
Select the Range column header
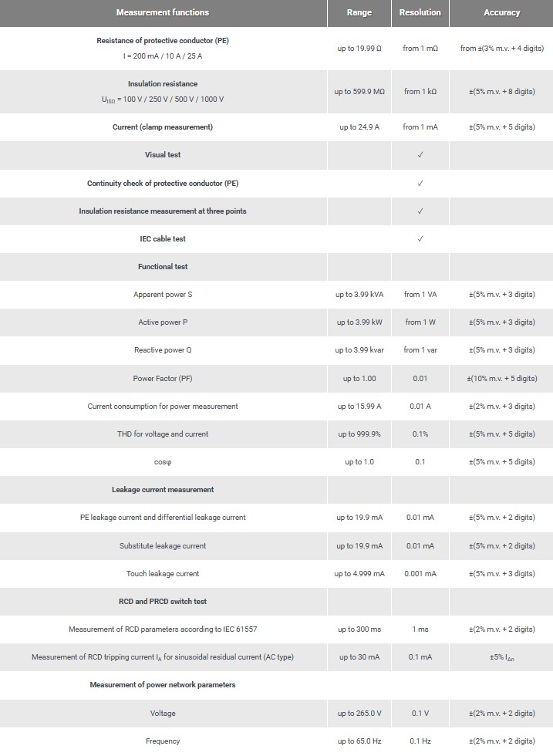pos(359,12)
